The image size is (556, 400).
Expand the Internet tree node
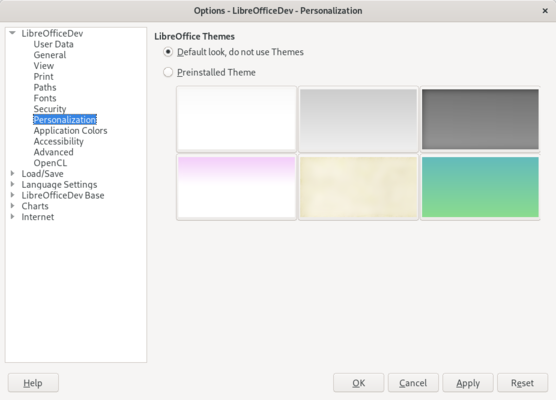click(12, 217)
